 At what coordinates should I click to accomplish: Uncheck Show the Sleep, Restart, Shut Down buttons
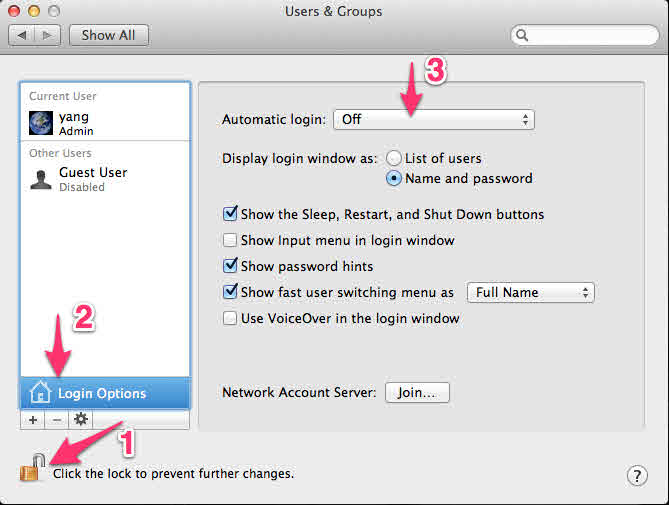coord(230,213)
